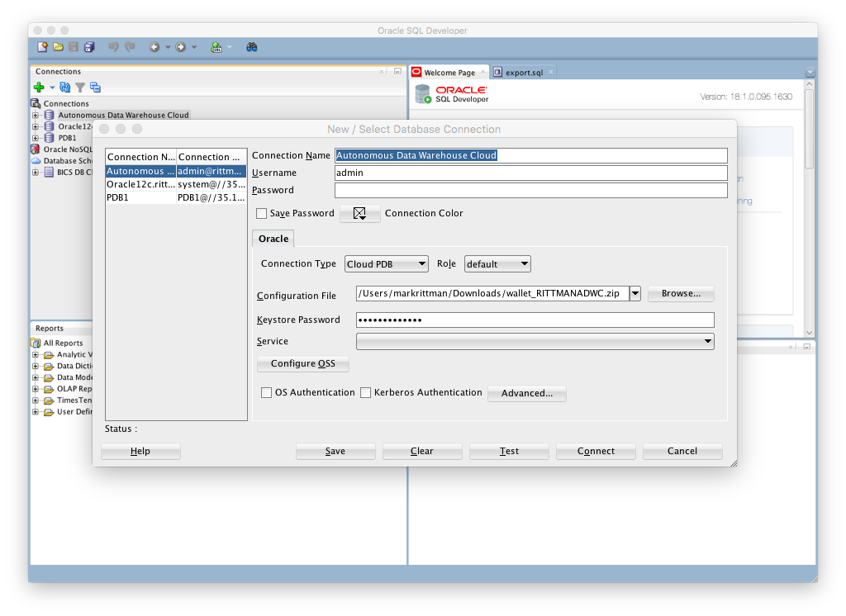The width and height of the screenshot is (846, 616).
Task: Navigate Forward using the right arrow icon
Action: point(181,47)
